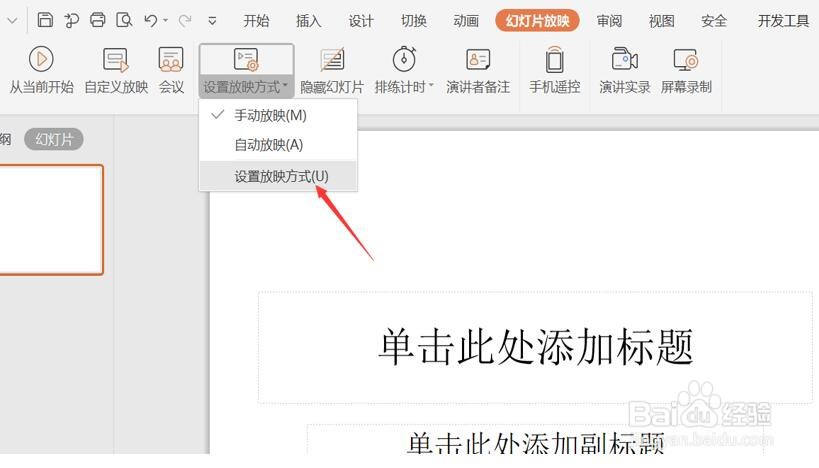Open 演讲者备注 speaker notes
The image size is (819, 468).
tap(478, 71)
